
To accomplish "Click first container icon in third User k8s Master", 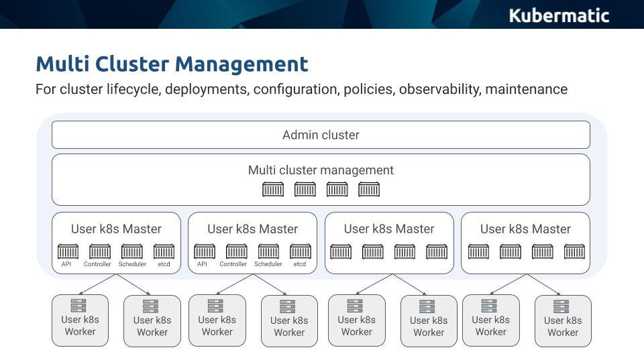I will tap(341, 252).
